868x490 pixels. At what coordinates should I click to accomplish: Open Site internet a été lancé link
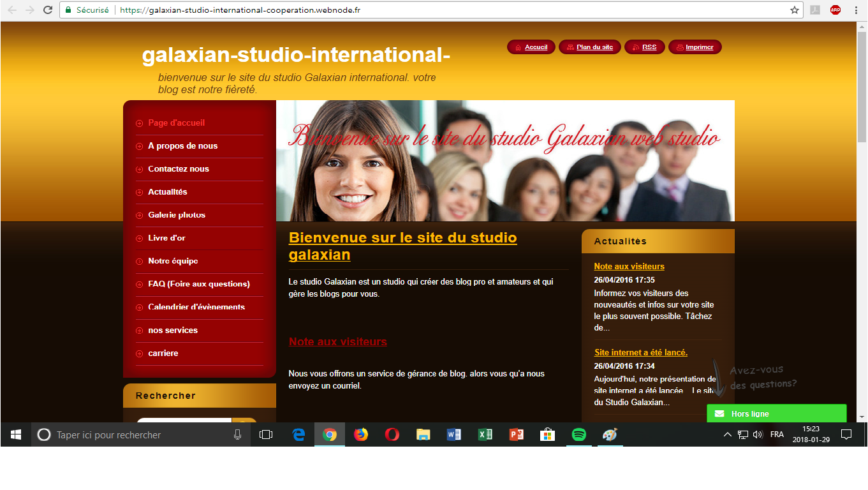point(641,352)
